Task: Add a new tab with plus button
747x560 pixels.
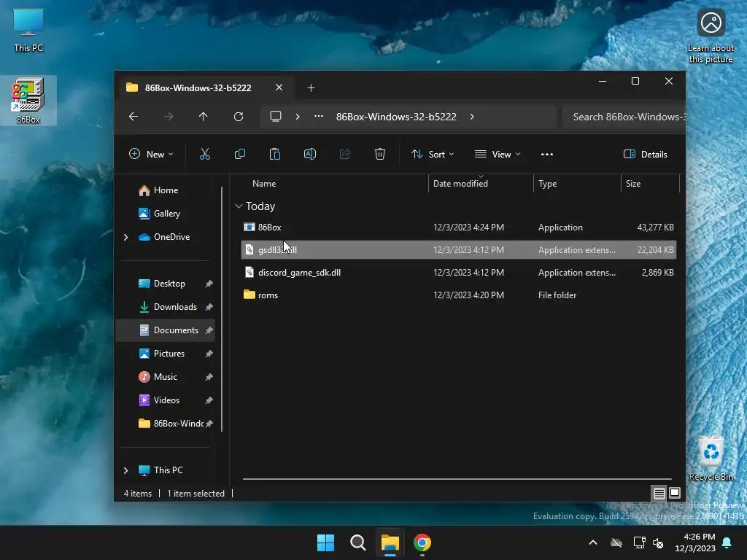Action: click(x=311, y=87)
